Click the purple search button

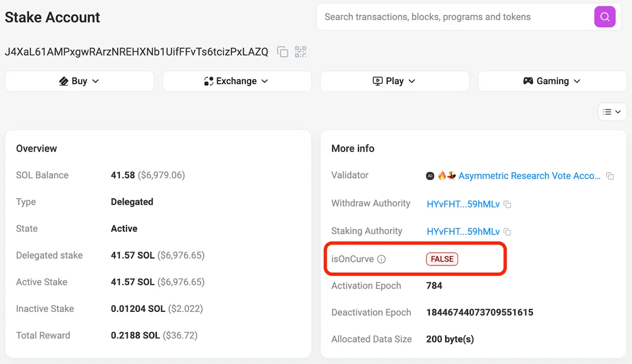605,17
